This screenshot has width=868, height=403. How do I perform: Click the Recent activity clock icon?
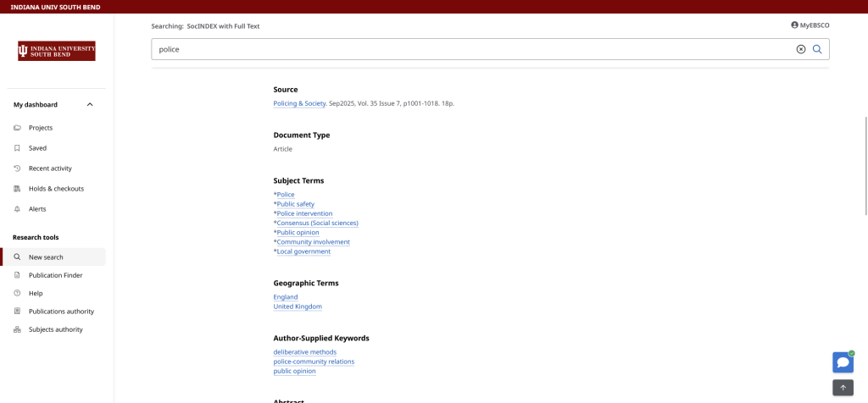[x=17, y=168]
